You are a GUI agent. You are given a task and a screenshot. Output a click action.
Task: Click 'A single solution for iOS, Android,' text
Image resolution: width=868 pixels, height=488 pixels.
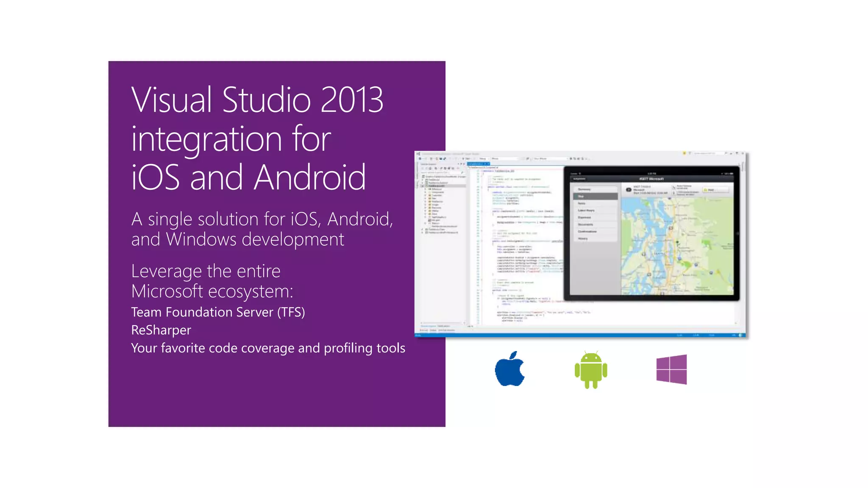[x=262, y=219]
